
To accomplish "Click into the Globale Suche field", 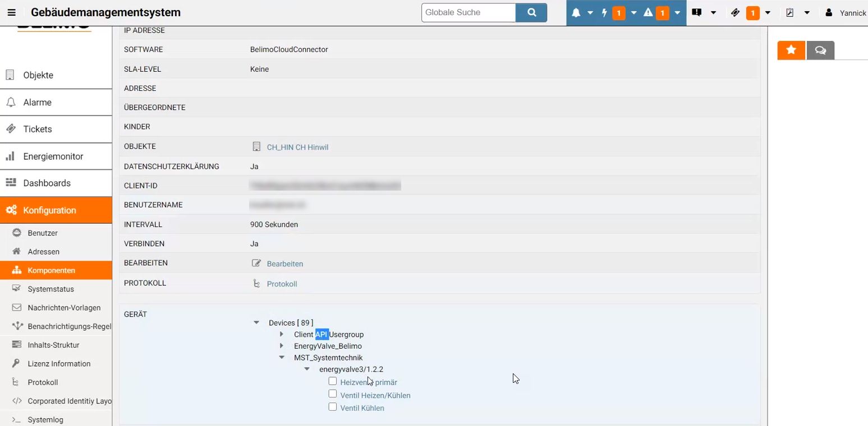I will tap(468, 12).
